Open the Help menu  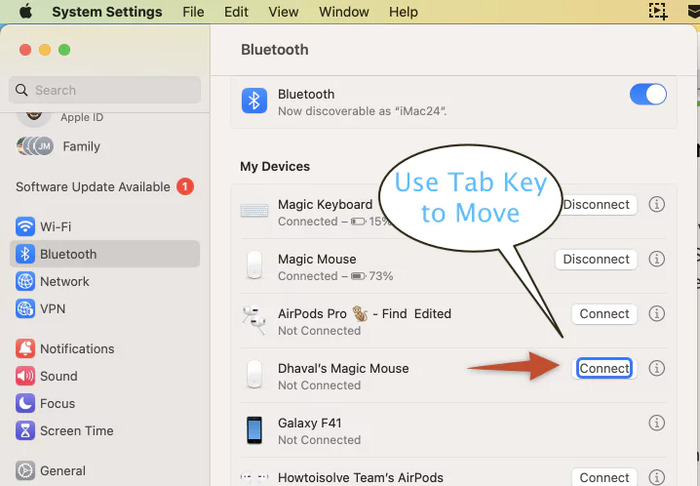coord(403,12)
